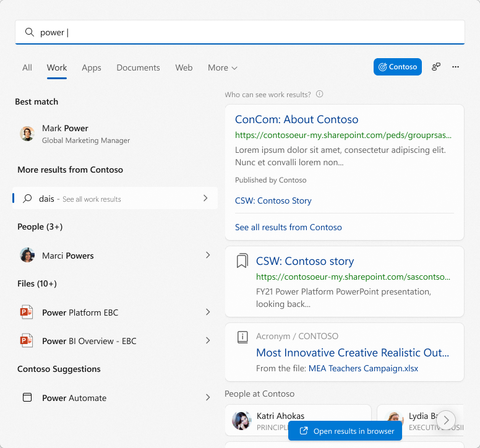Expand the Power Automate chevron
This screenshot has height=448, width=480.
[208, 397]
